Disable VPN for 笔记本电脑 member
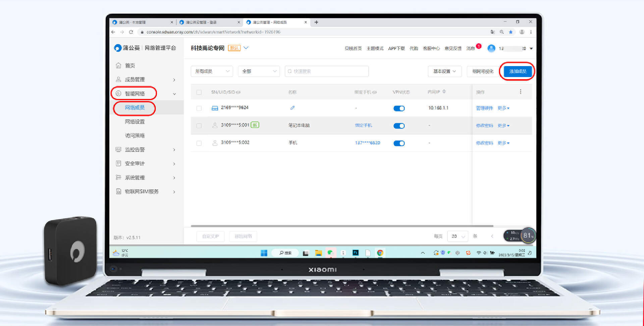Viewport: 644px width, 326px height. click(399, 126)
